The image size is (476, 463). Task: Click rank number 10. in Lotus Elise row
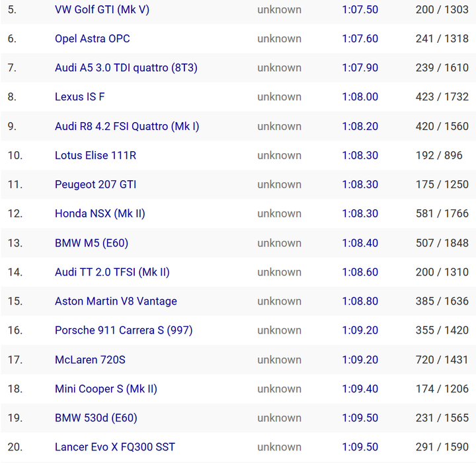tap(15, 156)
